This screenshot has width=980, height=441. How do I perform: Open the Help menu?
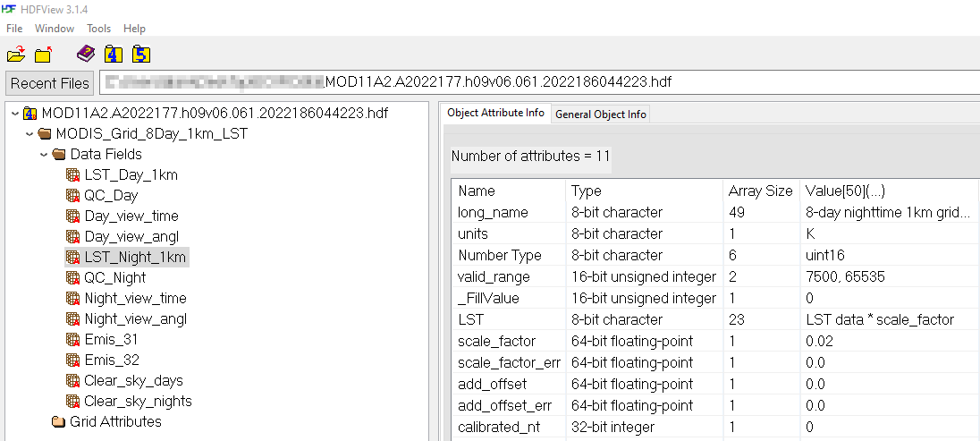click(134, 29)
